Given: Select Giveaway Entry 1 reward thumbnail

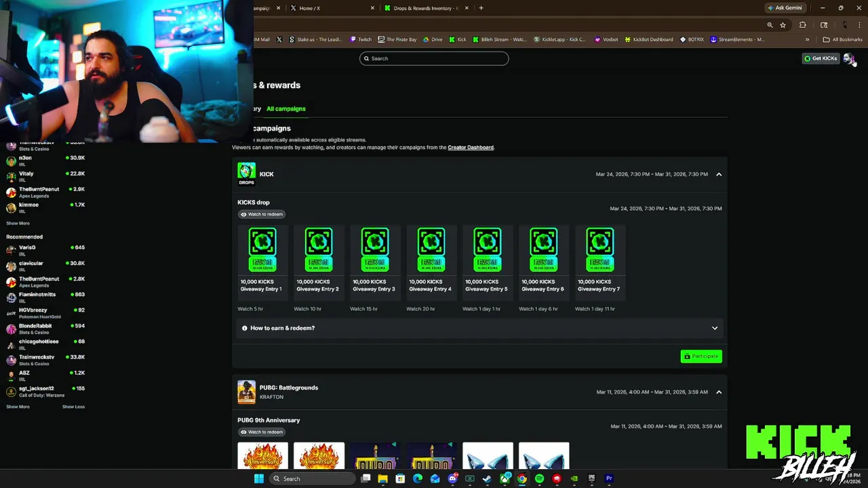Looking at the screenshot, I should point(262,249).
